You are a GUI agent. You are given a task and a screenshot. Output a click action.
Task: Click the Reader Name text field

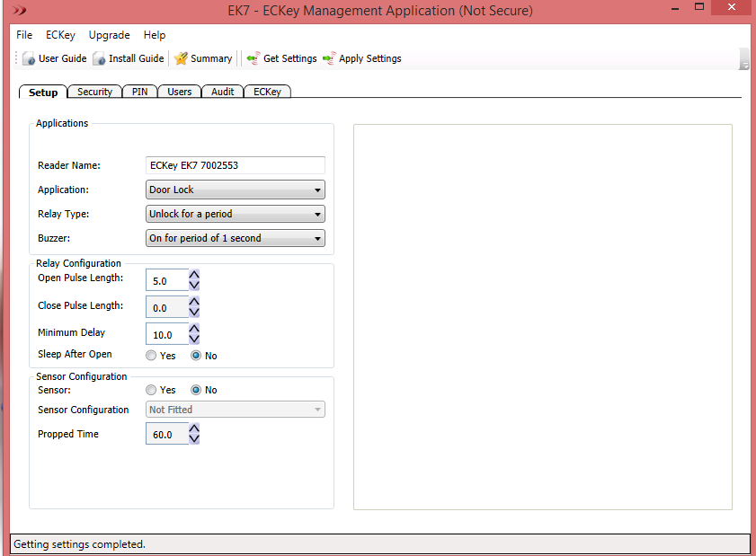click(236, 165)
